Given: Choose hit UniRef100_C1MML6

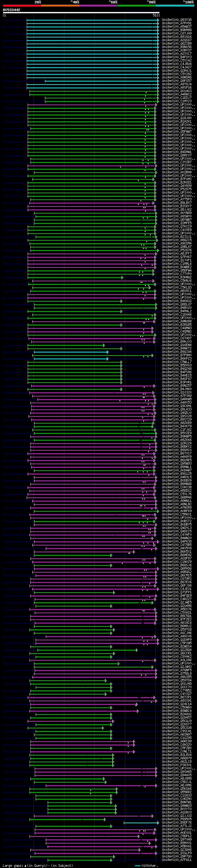Looking at the screenshot, I should pos(177,264).
